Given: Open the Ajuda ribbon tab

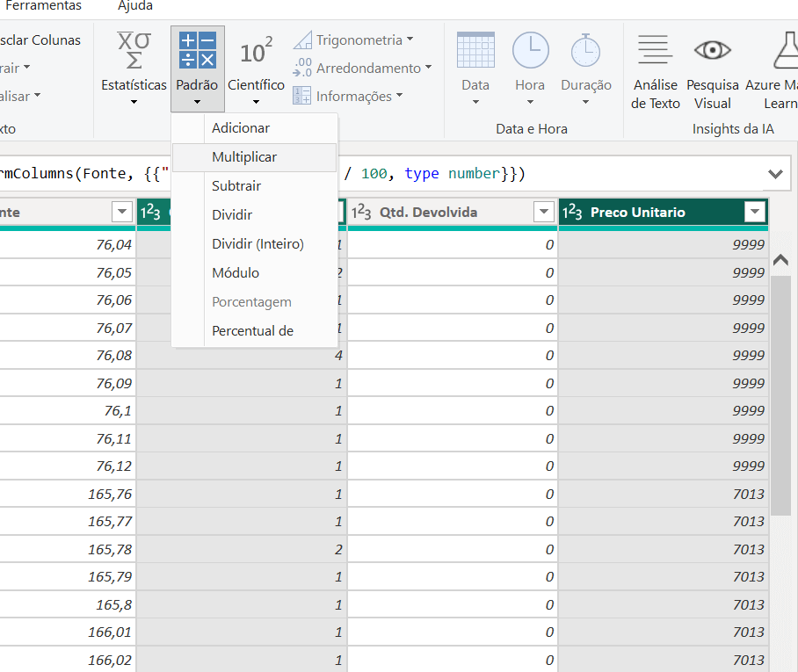Looking at the screenshot, I should pos(135,6).
